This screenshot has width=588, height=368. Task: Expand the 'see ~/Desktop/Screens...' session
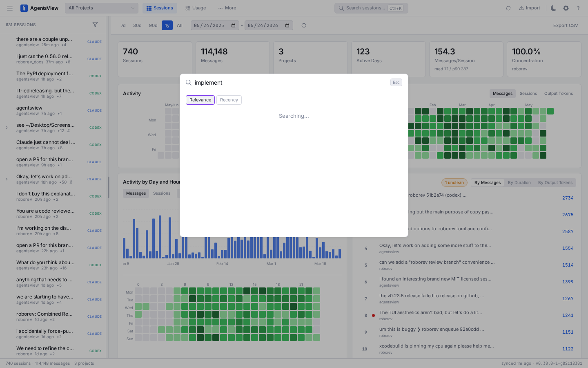coord(7,128)
